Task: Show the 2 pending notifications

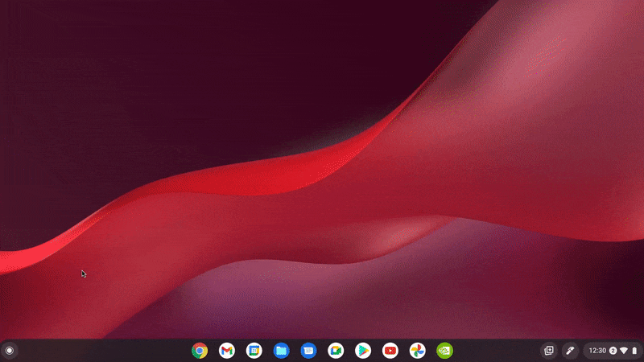Action: 613,351
